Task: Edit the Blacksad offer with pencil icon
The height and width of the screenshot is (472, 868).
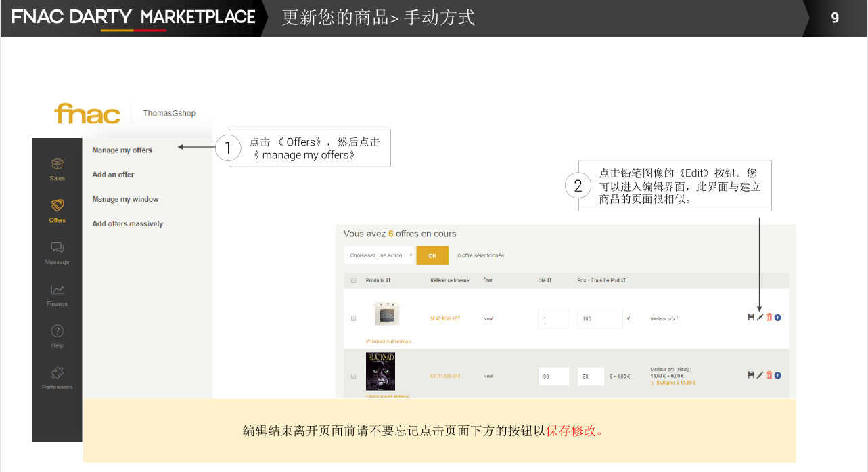Action: (760, 374)
